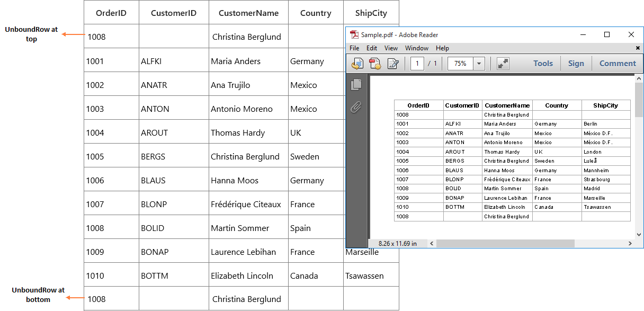Select grid cell Hanna Moos
This screenshot has width=644, height=311.
(x=248, y=180)
